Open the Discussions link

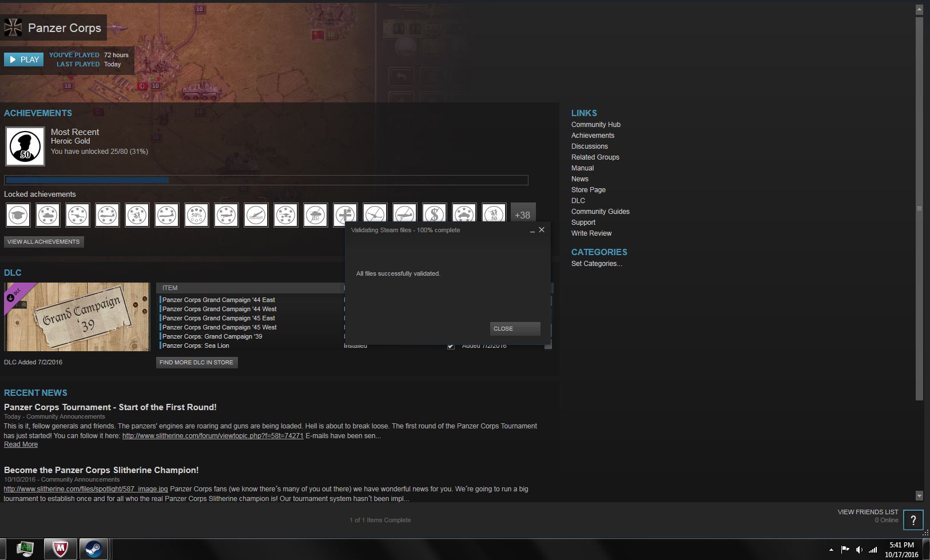point(589,146)
